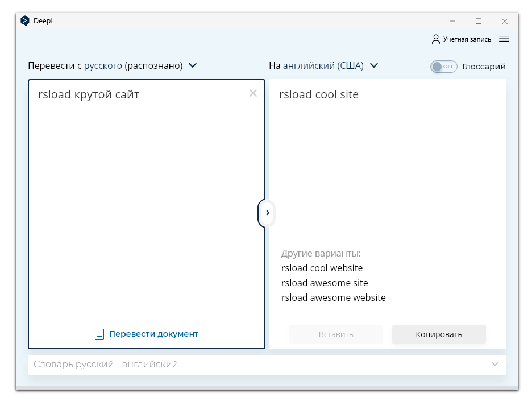Click the DeepL logo icon in title bar
The width and height of the screenshot is (532, 401).
coord(25,21)
